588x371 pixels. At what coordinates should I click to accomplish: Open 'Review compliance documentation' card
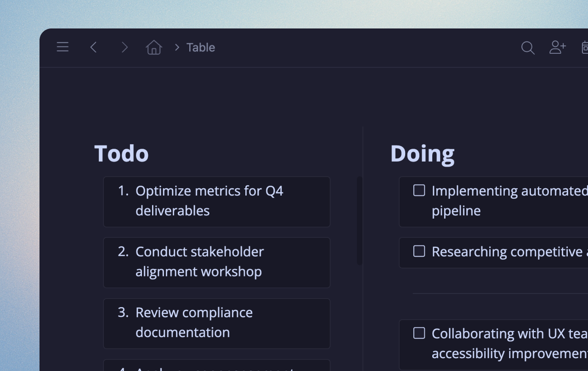tap(217, 322)
